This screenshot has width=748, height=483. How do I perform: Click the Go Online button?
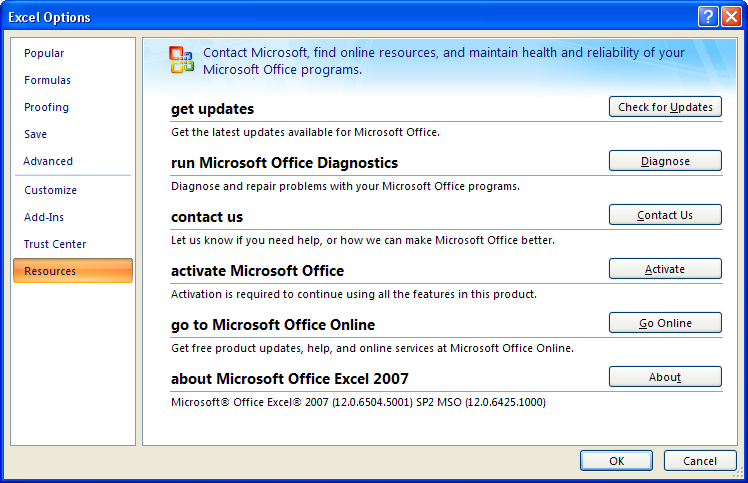pos(665,323)
